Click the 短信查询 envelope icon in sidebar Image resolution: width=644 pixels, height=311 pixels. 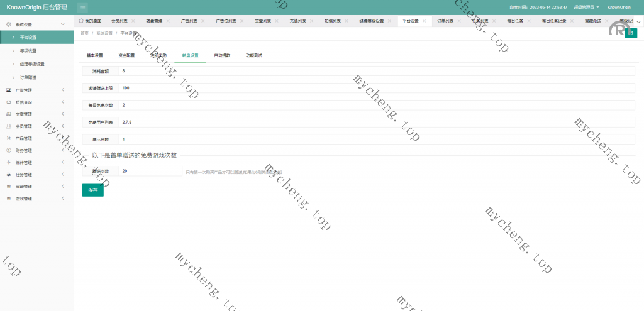(x=9, y=102)
